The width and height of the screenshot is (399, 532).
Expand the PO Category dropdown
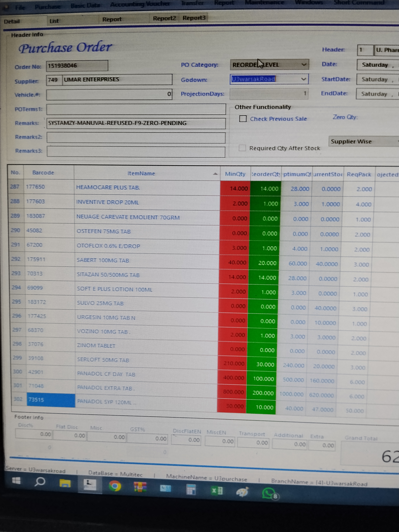click(304, 64)
